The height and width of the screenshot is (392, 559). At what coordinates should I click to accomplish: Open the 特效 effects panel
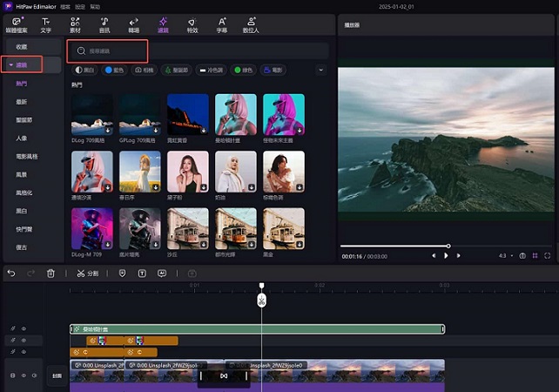(x=192, y=24)
